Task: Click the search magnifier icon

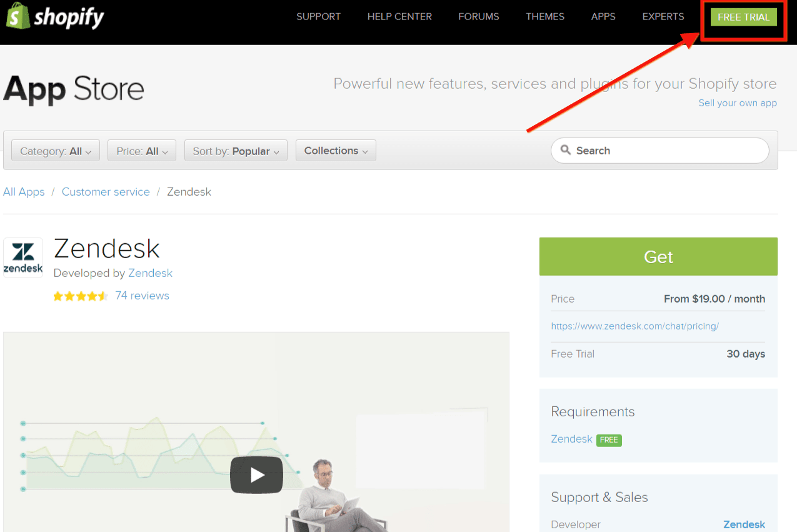Action: (566, 150)
